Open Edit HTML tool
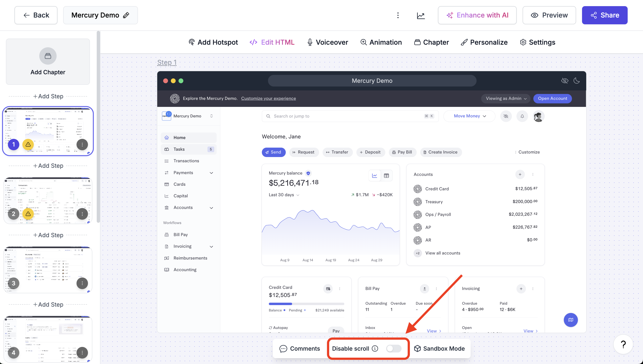The height and width of the screenshot is (364, 643). (x=272, y=42)
